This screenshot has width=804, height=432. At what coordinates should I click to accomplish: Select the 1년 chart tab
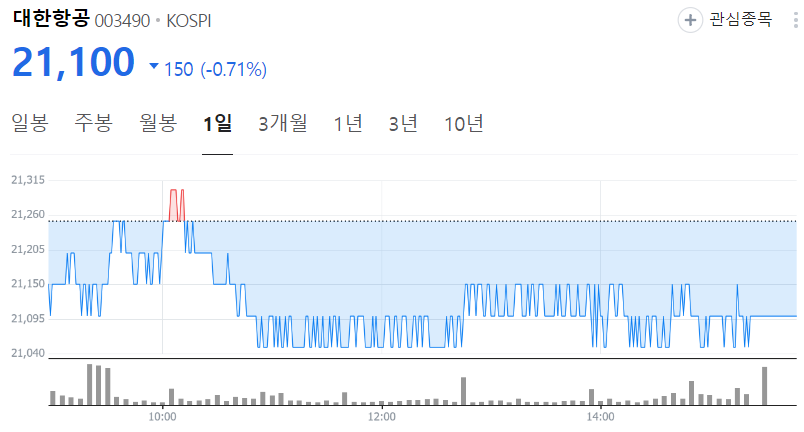[x=348, y=124]
